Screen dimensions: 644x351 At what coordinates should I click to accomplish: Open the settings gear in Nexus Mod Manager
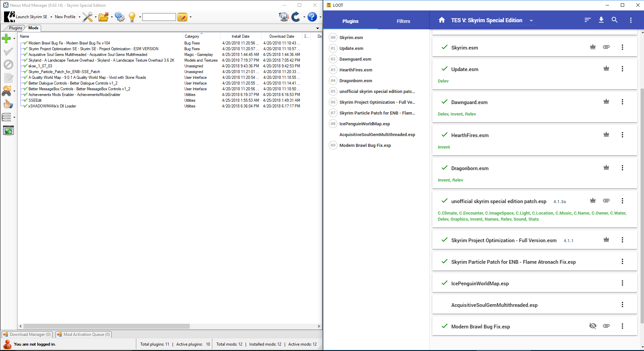119,17
